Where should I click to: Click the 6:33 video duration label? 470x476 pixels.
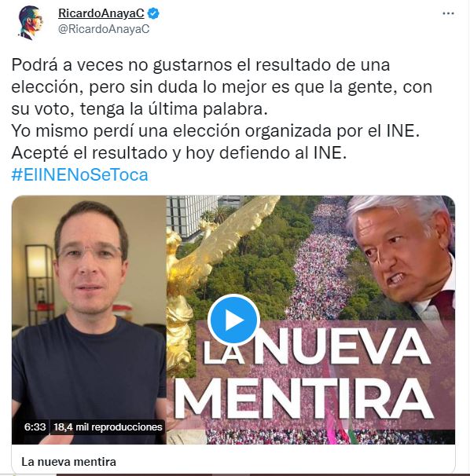click(35, 427)
